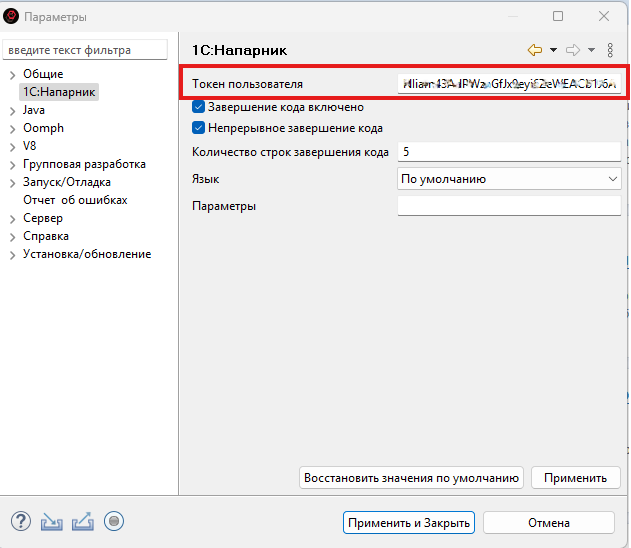Expand the 'V8' tree node
The image size is (631, 548).
point(12,147)
